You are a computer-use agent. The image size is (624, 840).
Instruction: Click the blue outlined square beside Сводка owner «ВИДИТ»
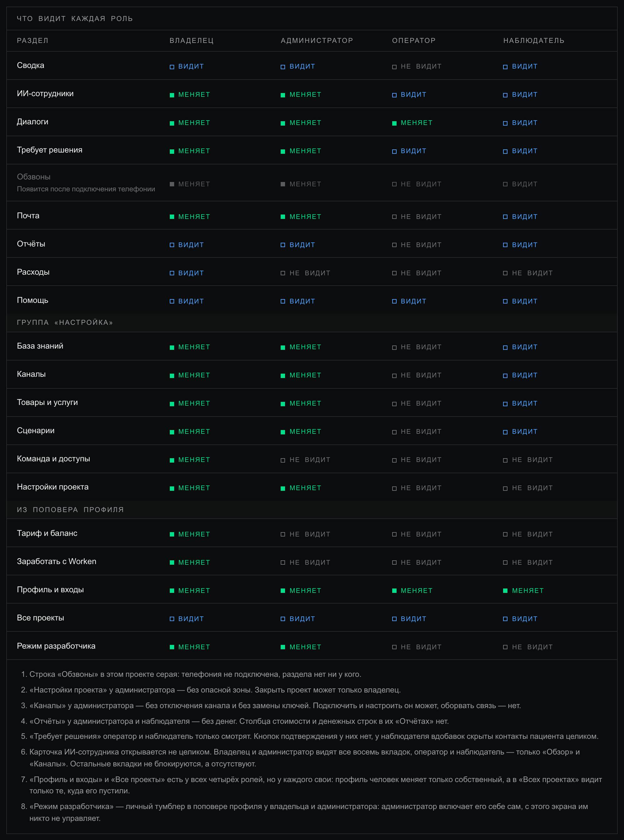pos(172,67)
